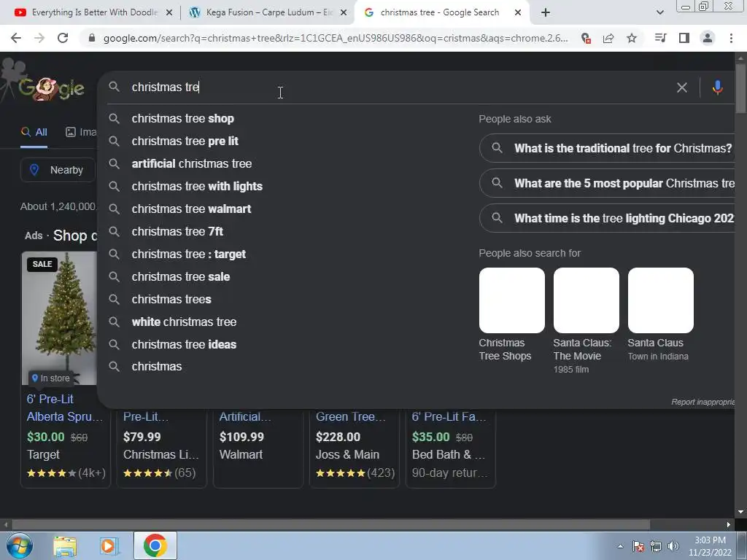Open What are the 5 most popular question
747x560 pixels.
[x=608, y=183]
